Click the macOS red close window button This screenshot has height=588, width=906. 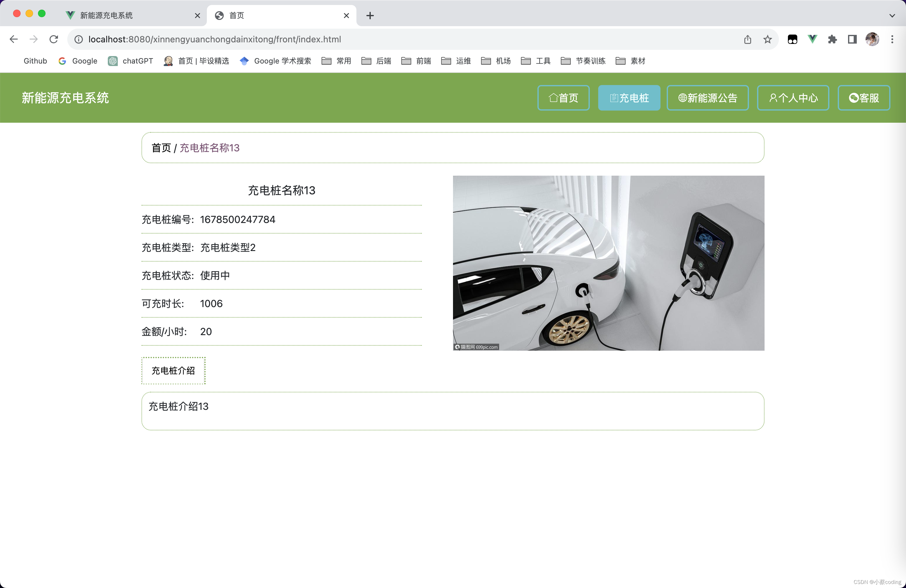tap(17, 14)
